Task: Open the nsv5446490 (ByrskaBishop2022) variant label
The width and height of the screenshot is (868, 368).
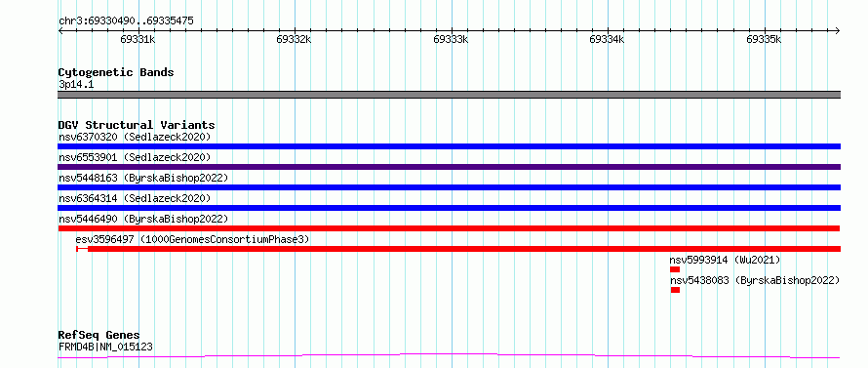Action: pos(142,219)
